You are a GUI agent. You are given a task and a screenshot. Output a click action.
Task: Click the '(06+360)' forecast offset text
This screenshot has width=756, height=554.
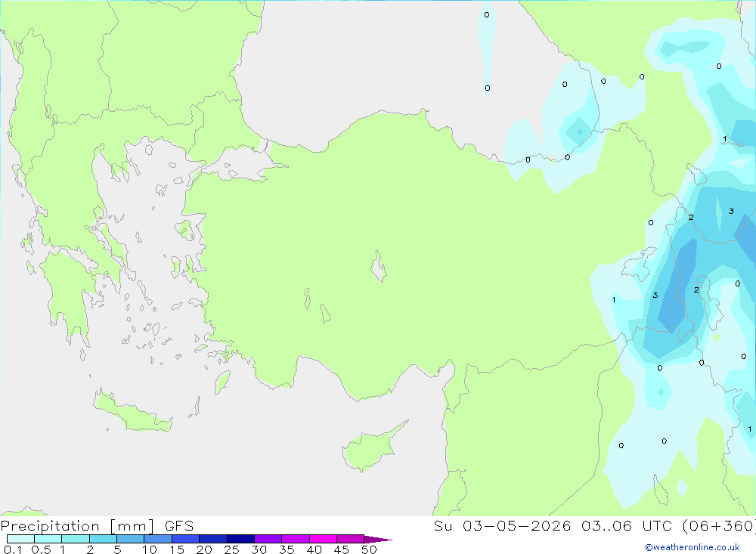(x=719, y=526)
